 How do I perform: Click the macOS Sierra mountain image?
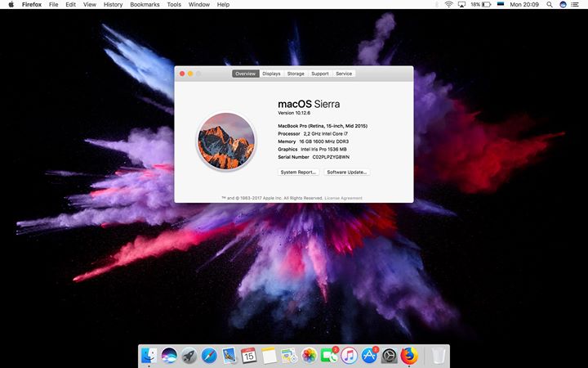tap(226, 141)
